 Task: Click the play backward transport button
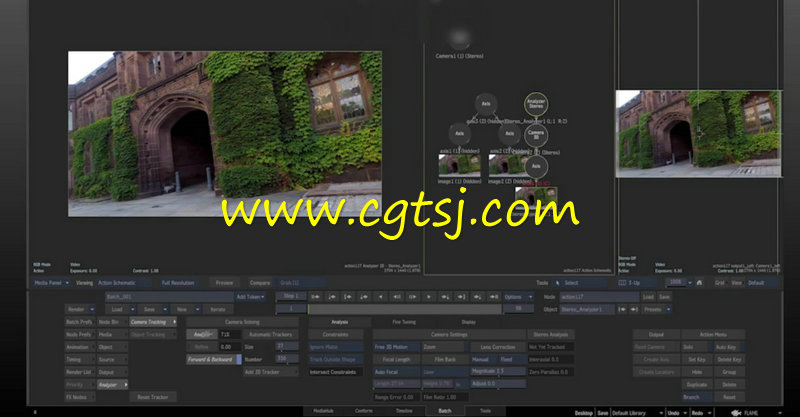(x=381, y=297)
